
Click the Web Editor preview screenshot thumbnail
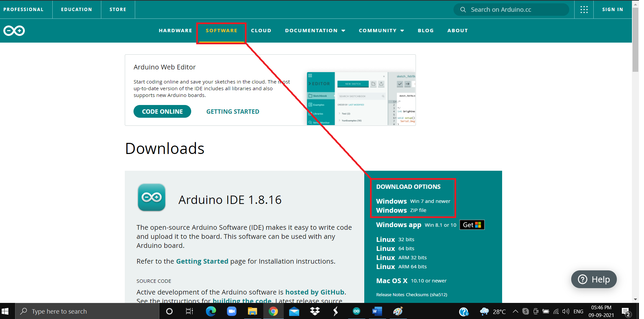[x=361, y=99]
